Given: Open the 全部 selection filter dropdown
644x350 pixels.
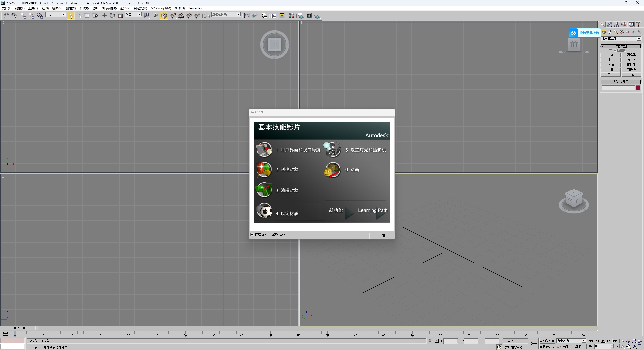Looking at the screenshot, I should pyautogui.click(x=64, y=15).
